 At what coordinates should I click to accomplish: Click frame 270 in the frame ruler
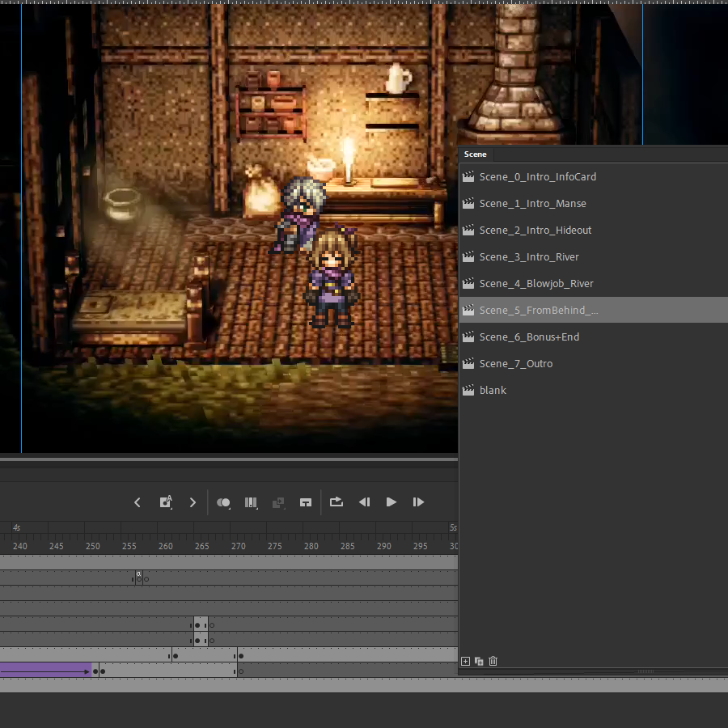pos(238,546)
